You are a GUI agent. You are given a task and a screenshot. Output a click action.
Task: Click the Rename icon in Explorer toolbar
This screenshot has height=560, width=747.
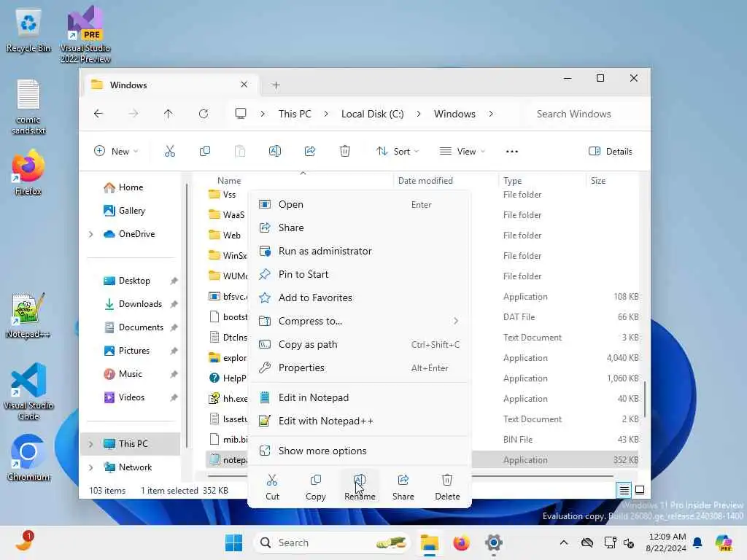(x=275, y=152)
